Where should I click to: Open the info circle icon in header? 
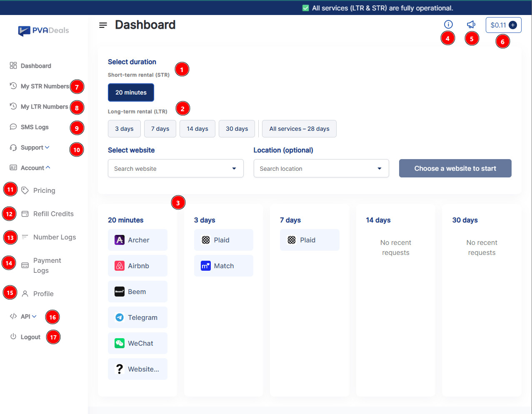click(448, 24)
